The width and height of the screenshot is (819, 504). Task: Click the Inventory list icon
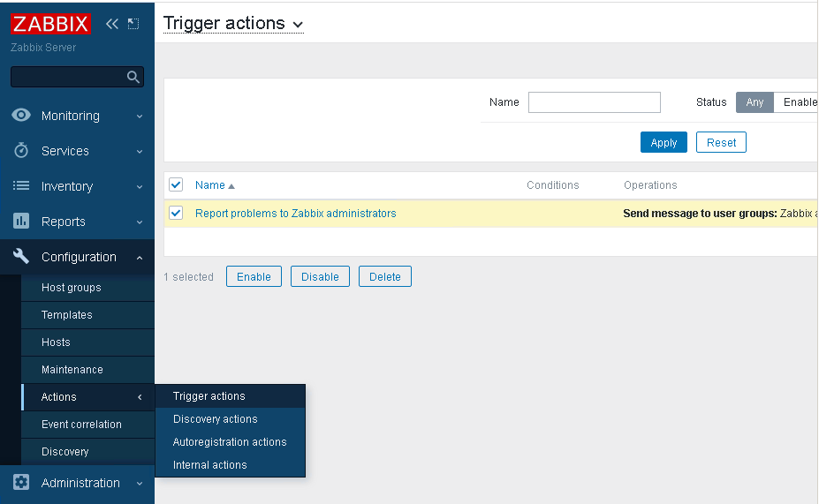coord(21,185)
